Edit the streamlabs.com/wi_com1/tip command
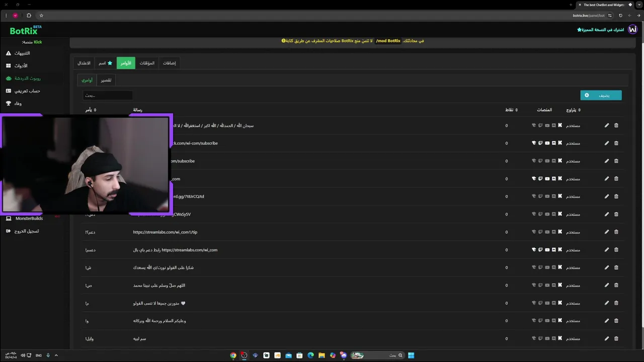644x362 pixels. point(607,232)
